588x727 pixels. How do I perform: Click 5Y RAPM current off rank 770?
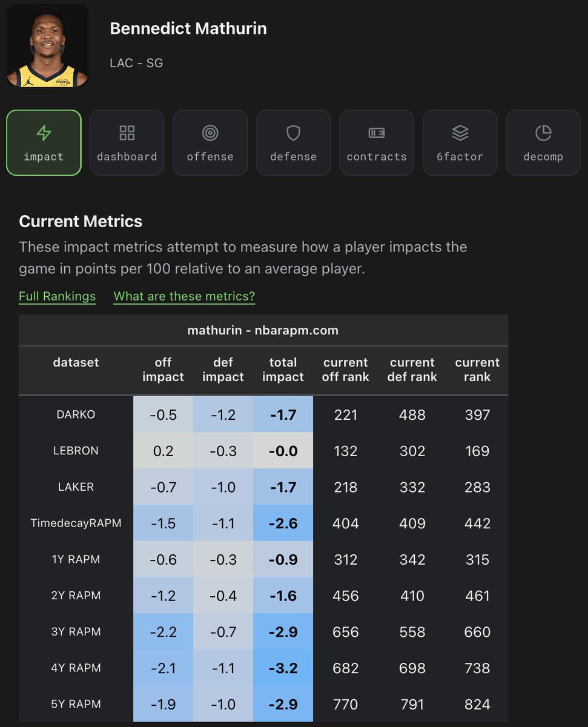coord(346,704)
